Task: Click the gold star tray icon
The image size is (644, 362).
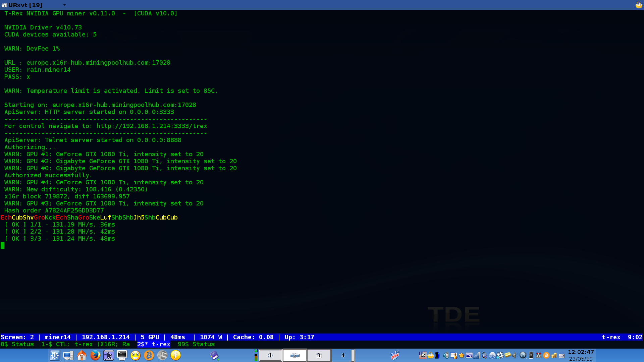Action: point(461,355)
